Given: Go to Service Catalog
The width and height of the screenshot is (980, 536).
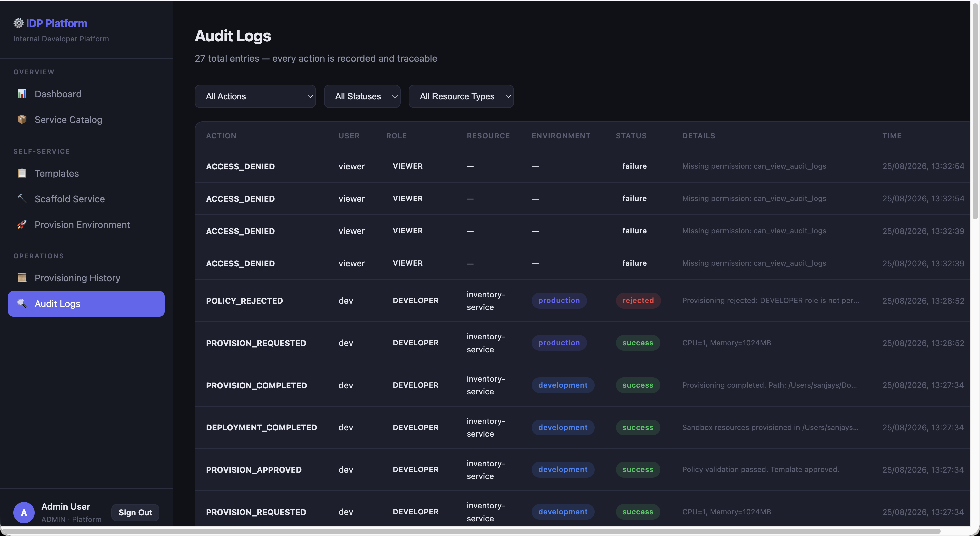Looking at the screenshot, I should click(86, 120).
